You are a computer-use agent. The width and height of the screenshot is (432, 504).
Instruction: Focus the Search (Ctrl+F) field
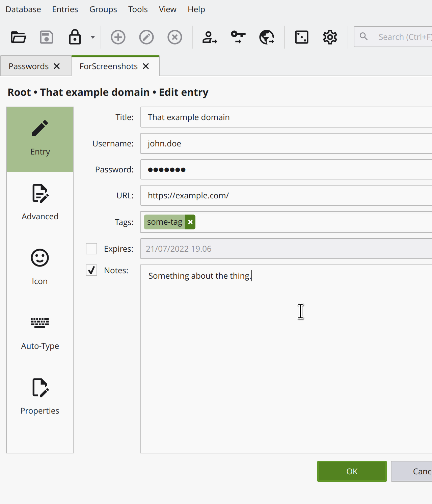393,37
